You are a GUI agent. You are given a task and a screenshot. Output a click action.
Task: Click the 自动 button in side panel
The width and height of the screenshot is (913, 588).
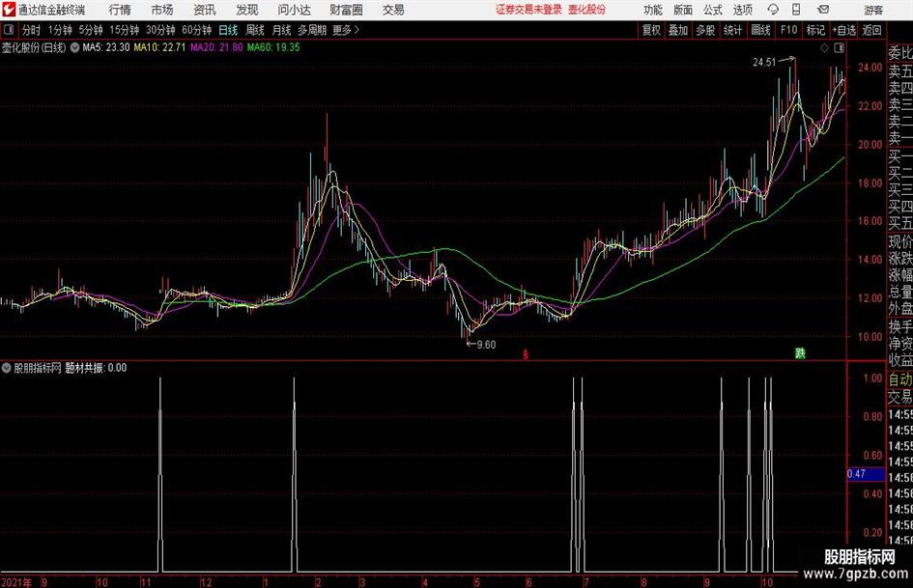[x=900, y=380]
